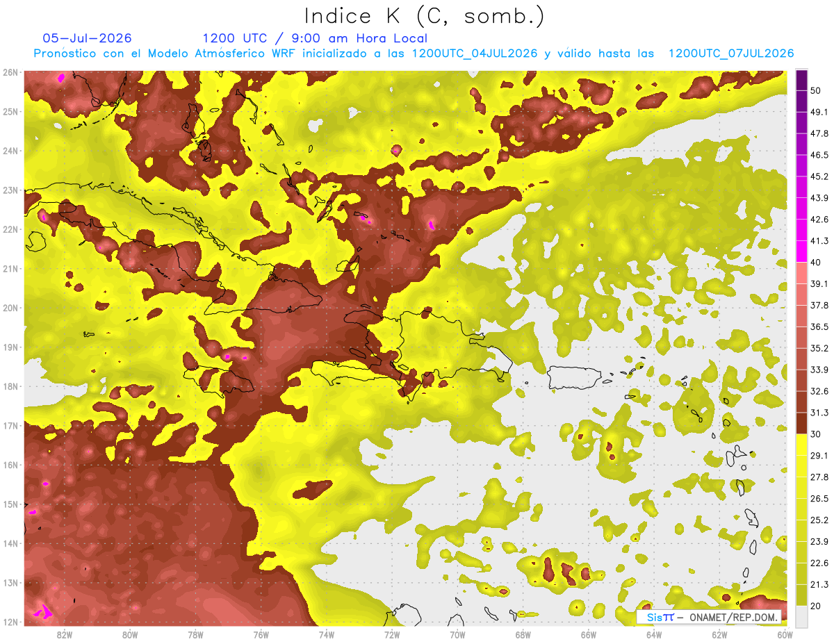Click the '66W' longitude axis label
The image size is (834, 644).
pos(589,634)
